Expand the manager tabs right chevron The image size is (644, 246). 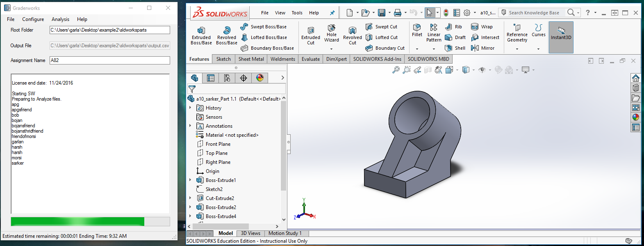click(282, 78)
